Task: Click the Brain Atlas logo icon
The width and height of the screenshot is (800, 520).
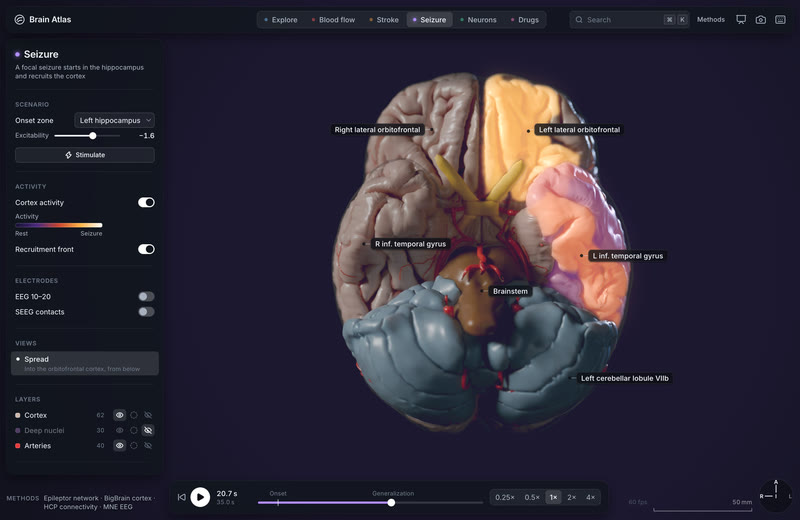Action: click(x=19, y=19)
